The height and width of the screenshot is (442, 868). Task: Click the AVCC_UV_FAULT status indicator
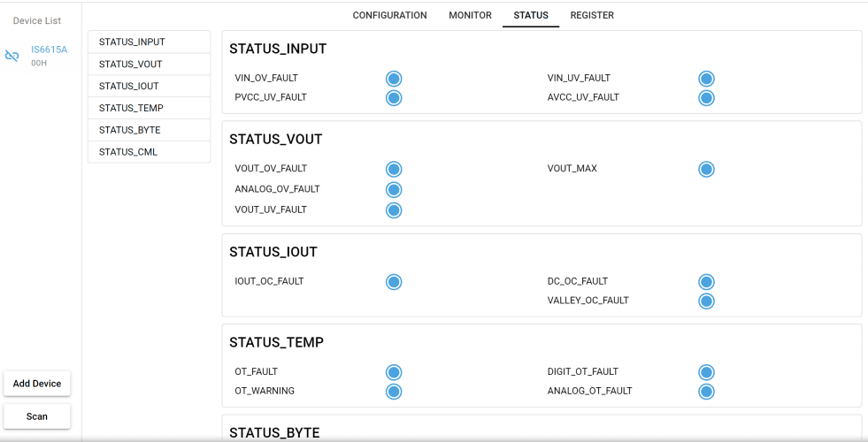click(x=706, y=98)
